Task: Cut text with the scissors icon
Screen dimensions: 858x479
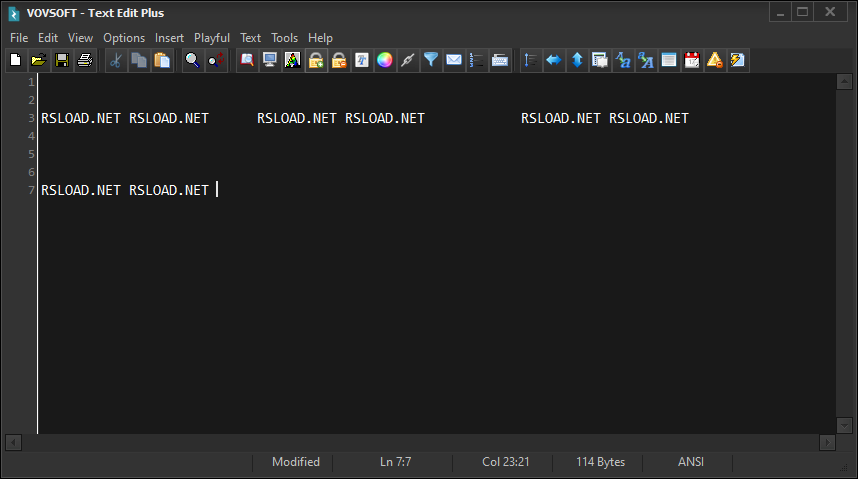Action: click(x=115, y=60)
